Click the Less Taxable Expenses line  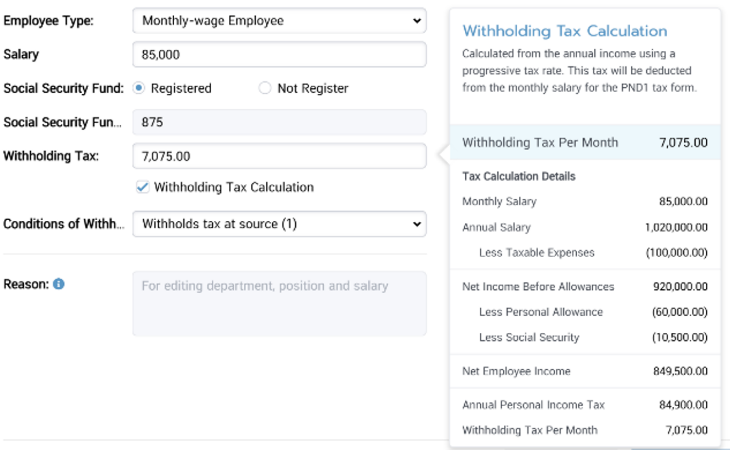[584, 252]
